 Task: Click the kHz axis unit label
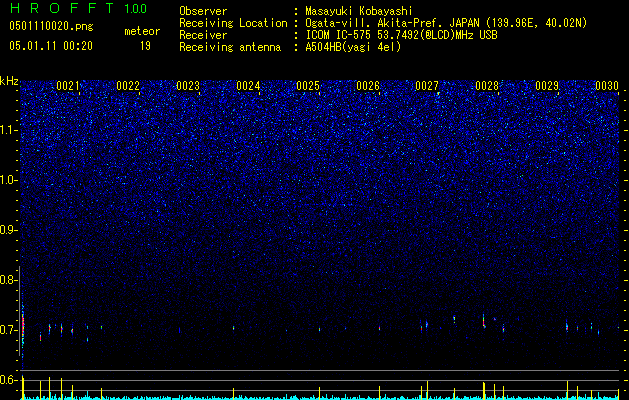9,81
